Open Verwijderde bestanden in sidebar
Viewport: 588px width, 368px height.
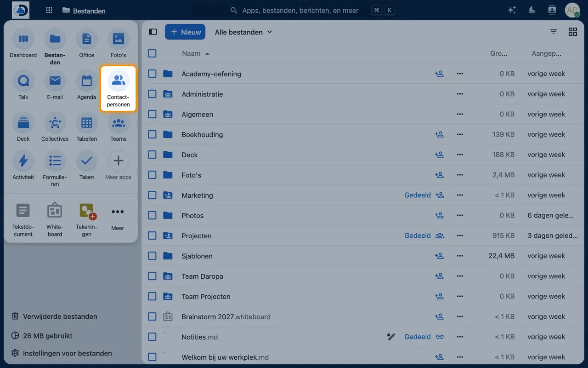pyautogui.click(x=55, y=316)
